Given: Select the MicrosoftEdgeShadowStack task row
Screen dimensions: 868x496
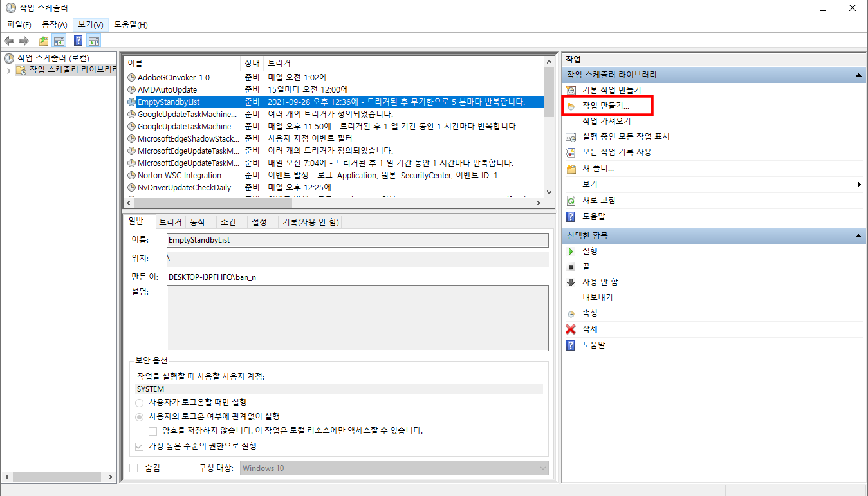Looking at the screenshot, I should pos(334,138).
